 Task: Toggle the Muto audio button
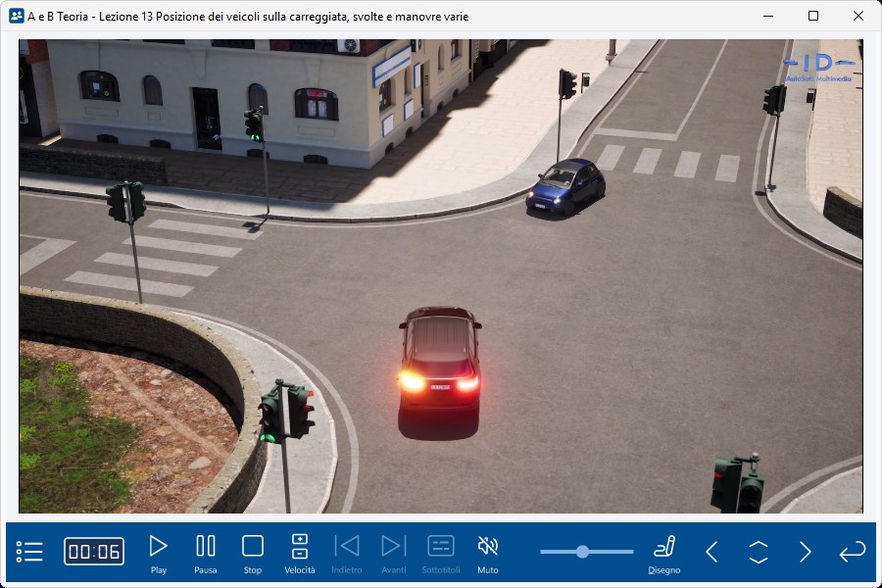click(x=487, y=553)
